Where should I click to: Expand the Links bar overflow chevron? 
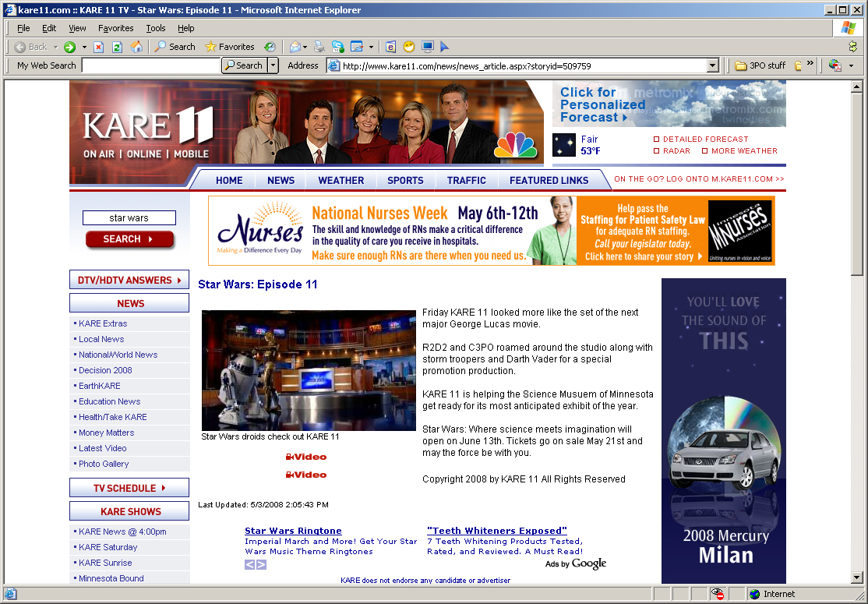pos(810,64)
